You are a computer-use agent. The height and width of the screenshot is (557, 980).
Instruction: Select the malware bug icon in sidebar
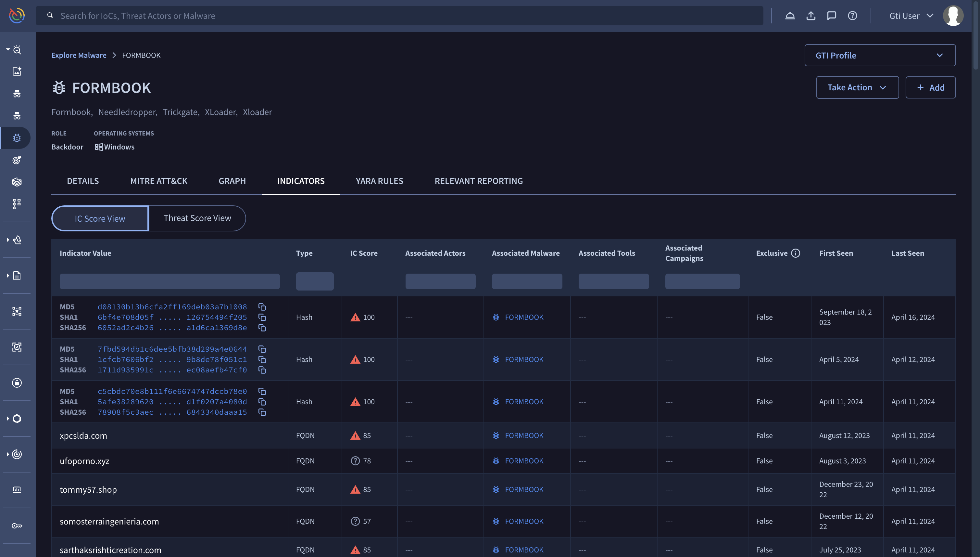coord(17,138)
